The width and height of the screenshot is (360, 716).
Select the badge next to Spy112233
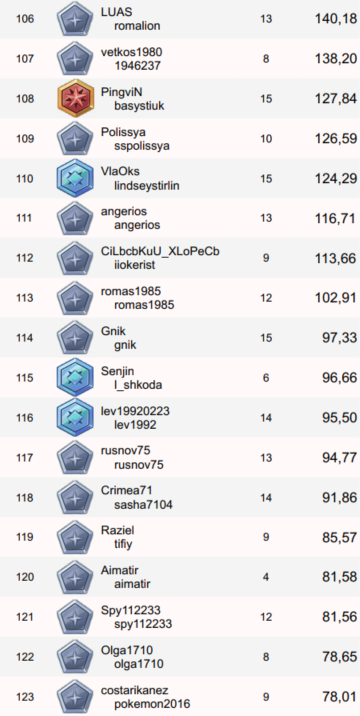pos(75,617)
